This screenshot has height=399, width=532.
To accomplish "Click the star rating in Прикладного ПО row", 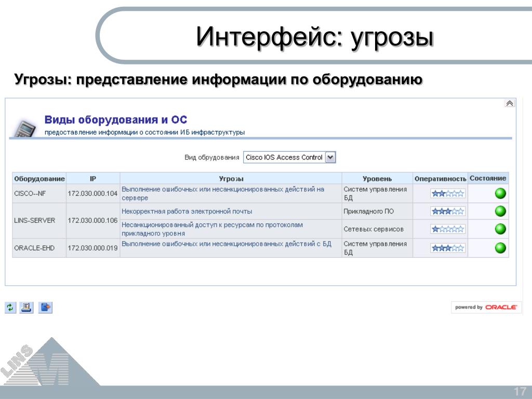I will [448, 211].
